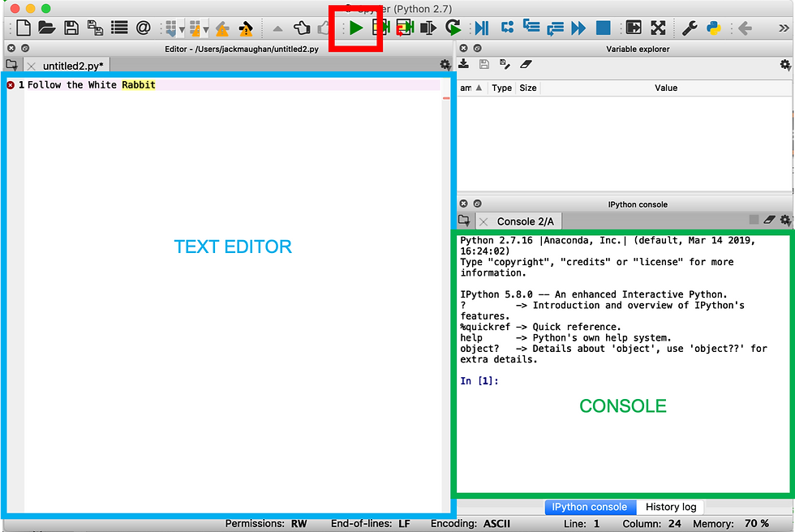This screenshot has width=795, height=532.
Task: Expand hidden toolbar items via double chevron
Action: click(784, 28)
